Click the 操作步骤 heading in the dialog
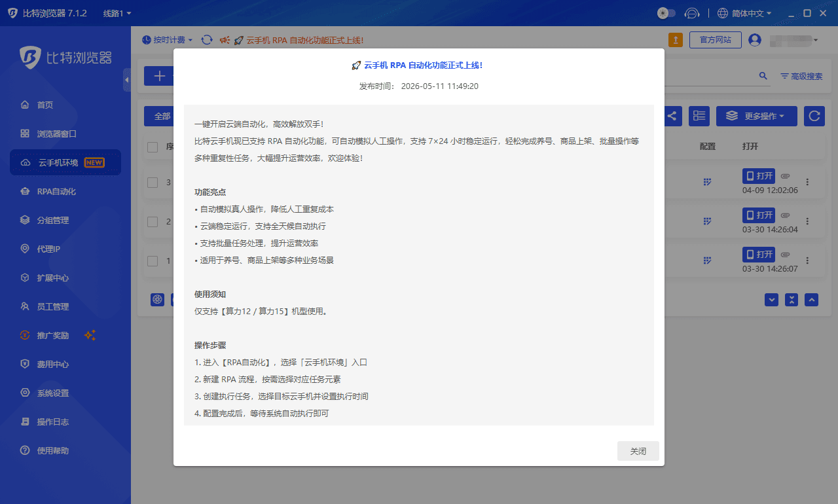Image resolution: width=838 pixels, height=504 pixels. coord(210,346)
